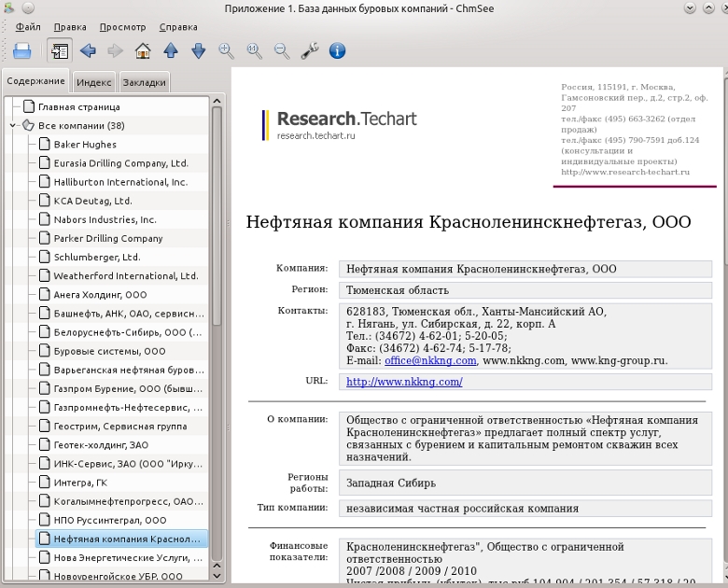
Task: Click page document icon beside Baker Hughes
Action: (45, 144)
